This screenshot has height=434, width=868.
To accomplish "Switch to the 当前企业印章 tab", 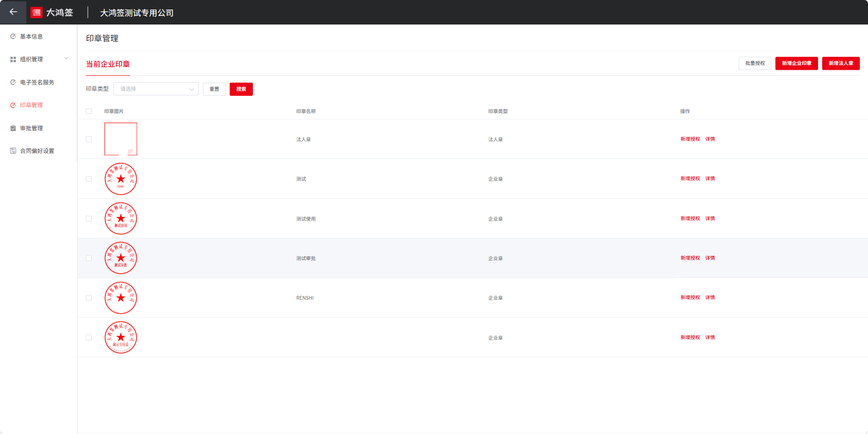I will tap(108, 64).
